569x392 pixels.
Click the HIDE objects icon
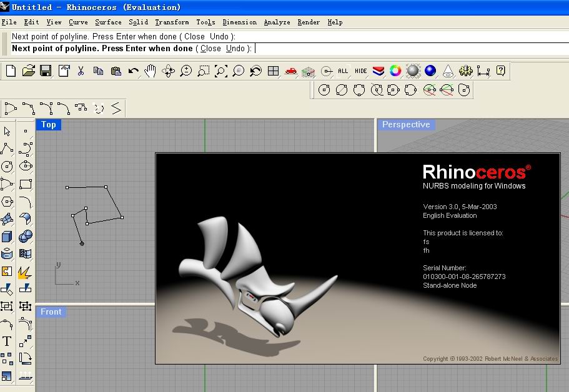click(x=361, y=71)
